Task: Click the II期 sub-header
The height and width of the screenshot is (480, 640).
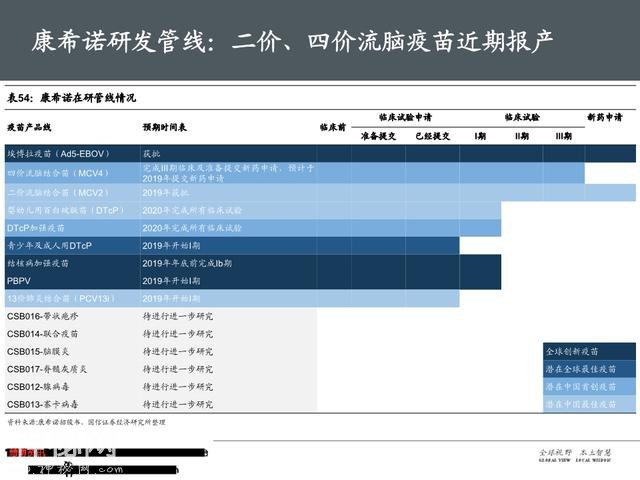Action: tap(522, 136)
